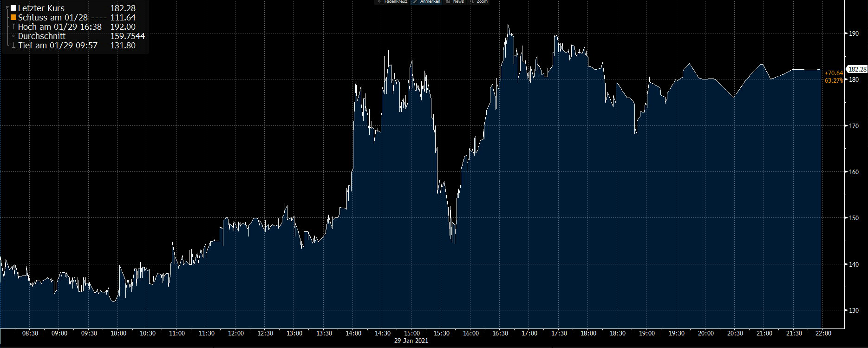Select 'Schluss am 01/28' legend label
The width and height of the screenshot is (868, 348).
[x=53, y=18]
